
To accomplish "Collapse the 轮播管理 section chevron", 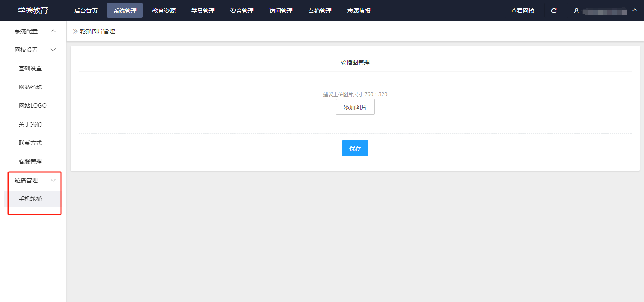I will (53, 180).
